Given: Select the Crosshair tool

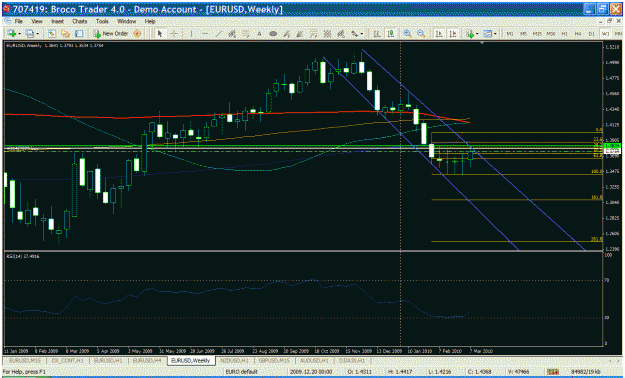Looking at the screenshot, I should click(x=174, y=34).
